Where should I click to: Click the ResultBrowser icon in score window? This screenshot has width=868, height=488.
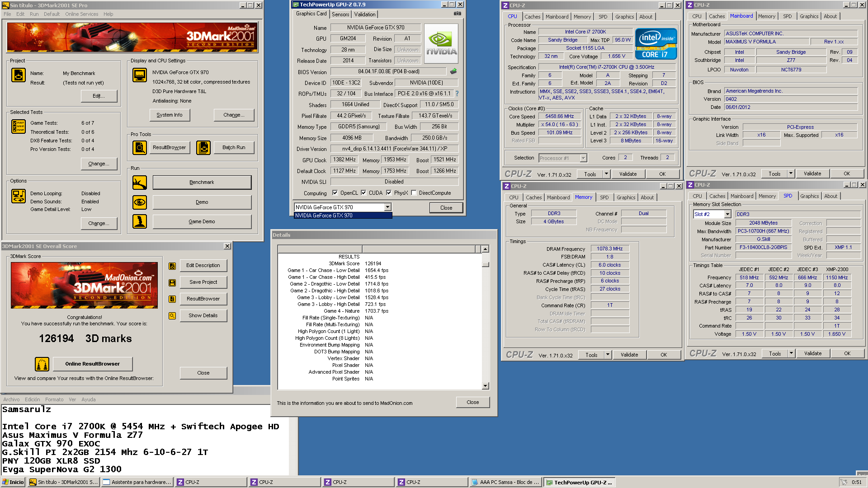click(x=172, y=299)
